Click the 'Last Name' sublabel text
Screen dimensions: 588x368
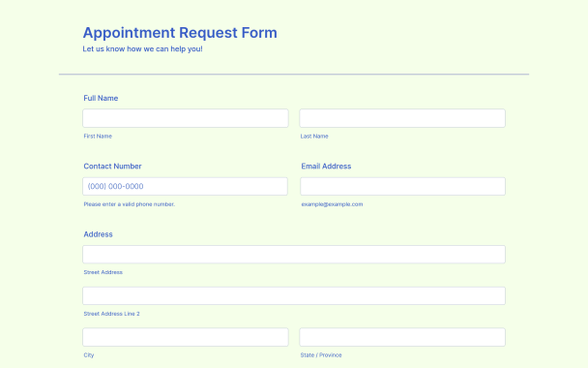click(x=314, y=136)
